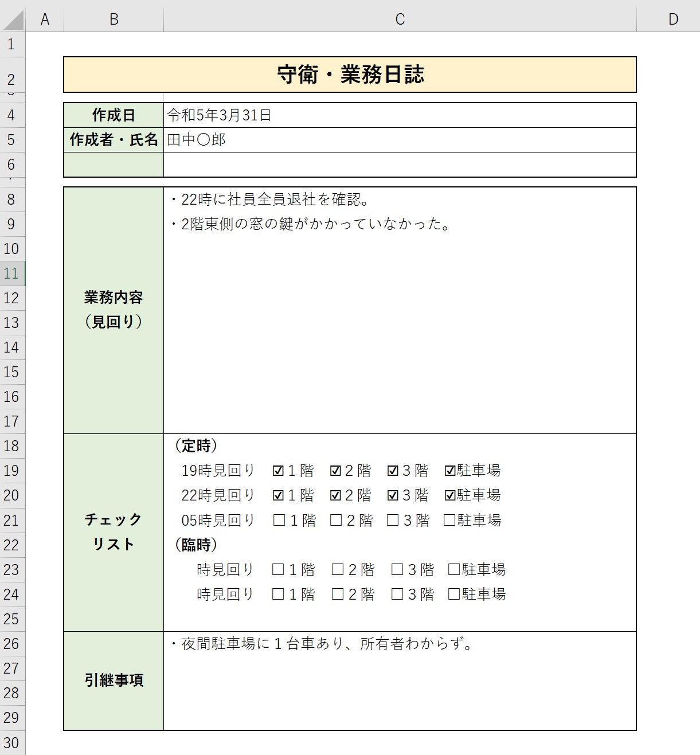Image resolution: width=700 pixels, height=755 pixels.
Task: Tick the 駐車場 checkbox in row 24
Action: click(x=453, y=594)
